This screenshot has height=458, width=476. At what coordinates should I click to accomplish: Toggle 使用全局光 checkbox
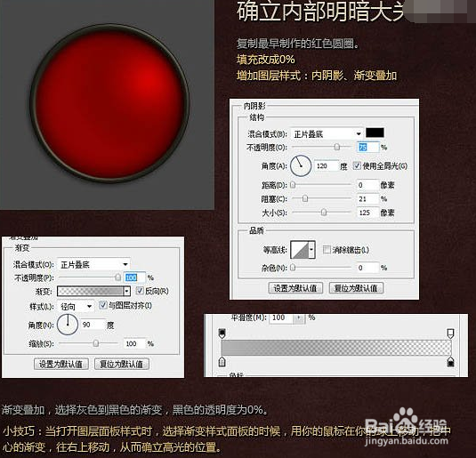coord(357,165)
